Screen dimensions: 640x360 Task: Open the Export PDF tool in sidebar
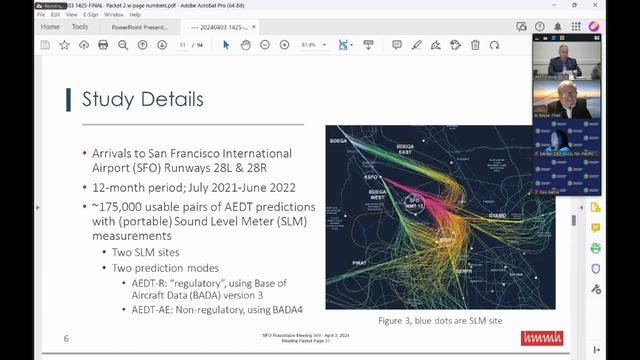(596, 207)
